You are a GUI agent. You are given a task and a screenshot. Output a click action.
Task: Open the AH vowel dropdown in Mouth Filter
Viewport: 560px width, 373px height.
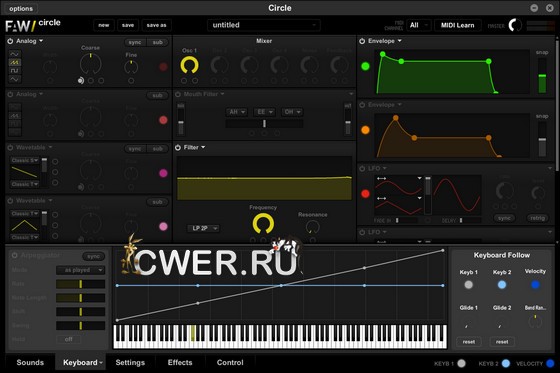[x=236, y=112]
